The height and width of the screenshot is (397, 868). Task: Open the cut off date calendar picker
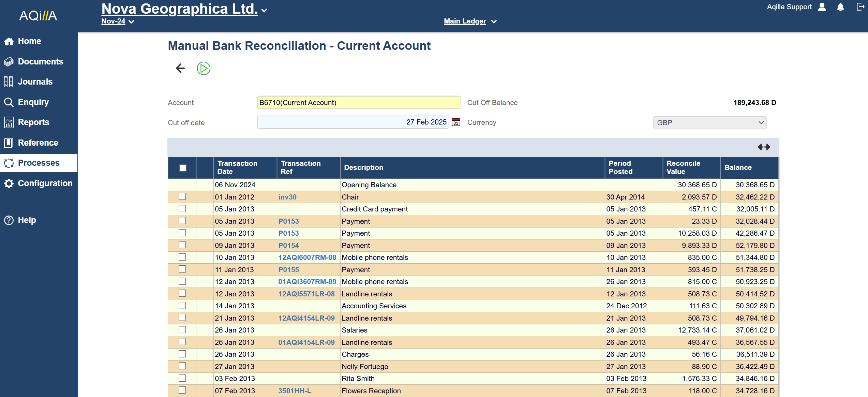(x=456, y=122)
